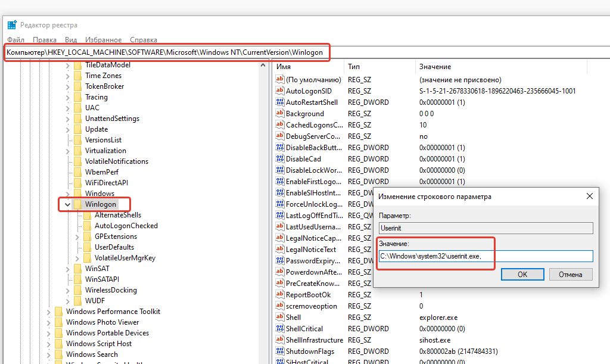Collapse the Winlogon tree node
The image size is (610, 364).
point(67,204)
